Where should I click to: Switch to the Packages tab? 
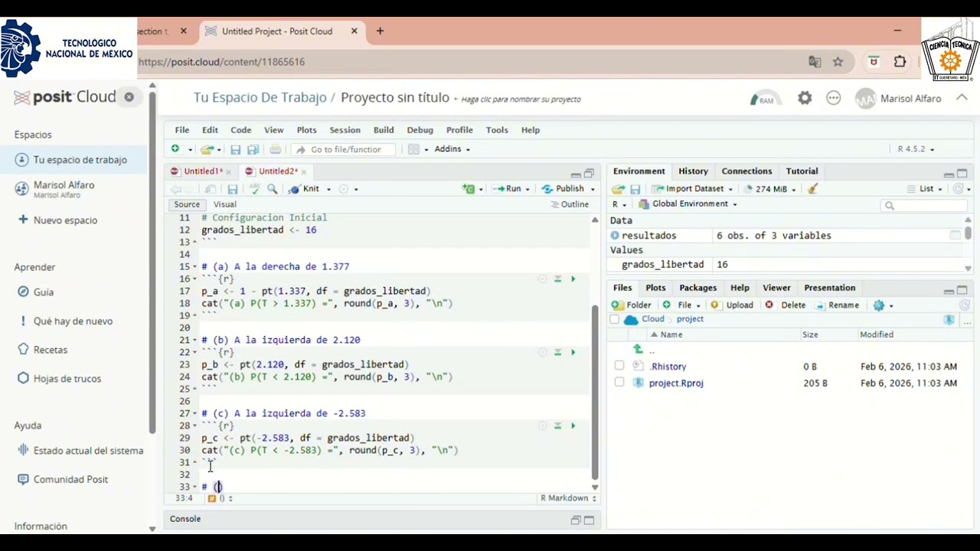[x=698, y=288]
